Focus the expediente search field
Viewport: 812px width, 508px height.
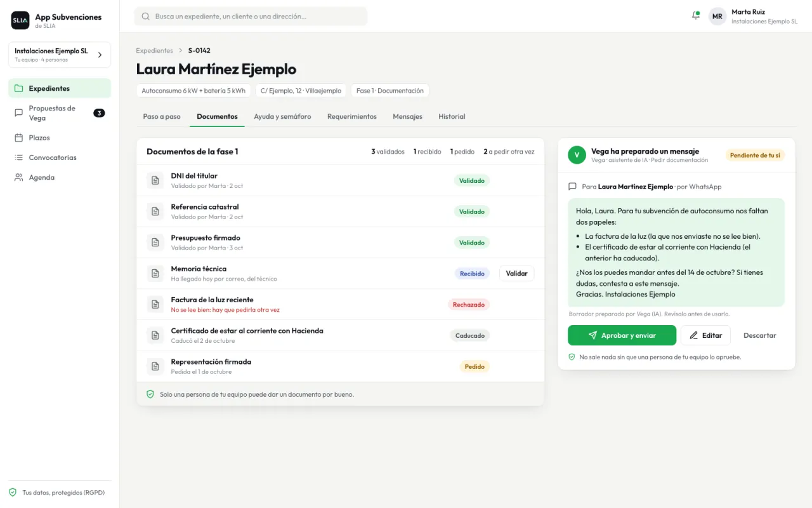click(251, 17)
